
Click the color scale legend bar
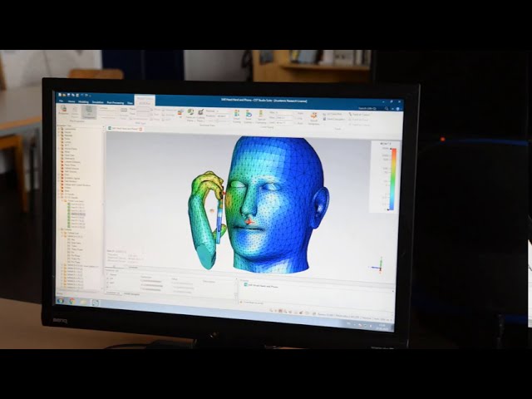click(393, 180)
